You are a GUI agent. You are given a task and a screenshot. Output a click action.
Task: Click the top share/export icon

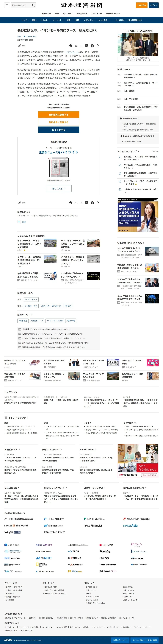(x=98, y=46)
